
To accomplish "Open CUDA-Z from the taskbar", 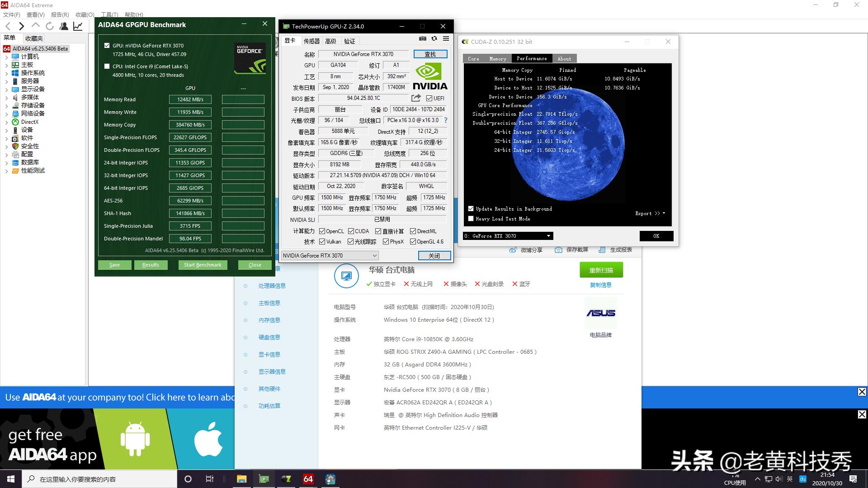I will [x=286, y=479].
